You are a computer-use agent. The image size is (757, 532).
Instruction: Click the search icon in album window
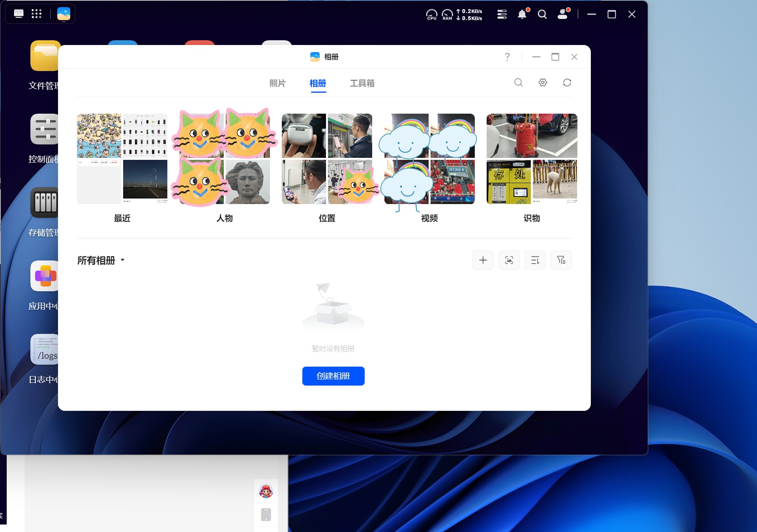click(x=519, y=82)
